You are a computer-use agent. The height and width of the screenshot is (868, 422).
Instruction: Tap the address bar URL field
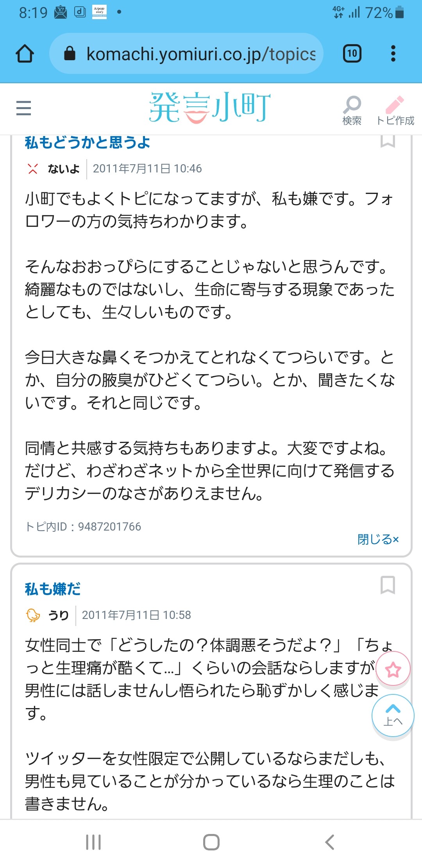click(x=200, y=54)
